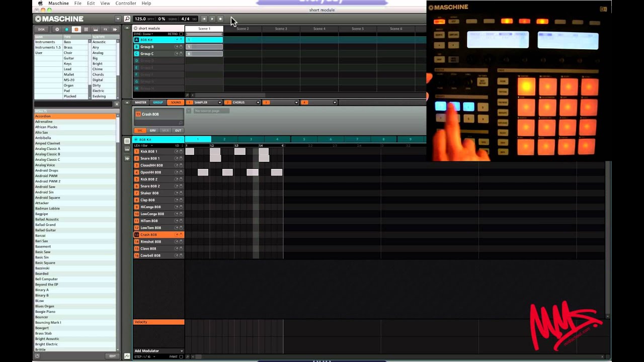Open module slot 2 CHORUS dropdown
Screen dimensions: 644x362
point(258,103)
